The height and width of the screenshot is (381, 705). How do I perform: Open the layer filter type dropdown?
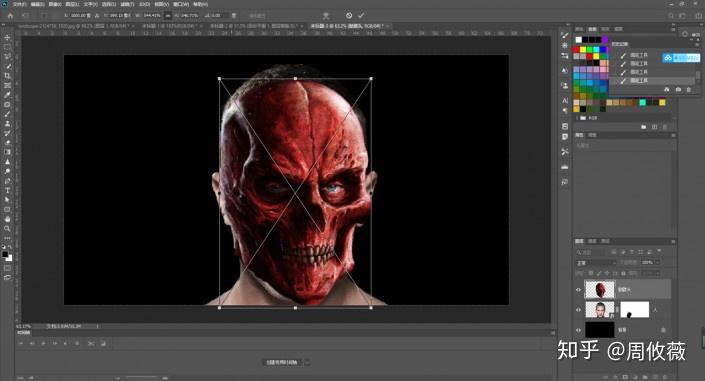coord(591,252)
